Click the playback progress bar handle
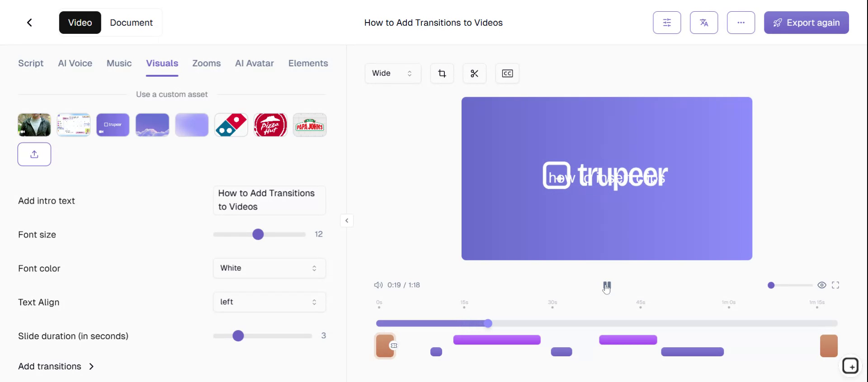Image resolution: width=868 pixels, height=382 pixels. point(488,323)
